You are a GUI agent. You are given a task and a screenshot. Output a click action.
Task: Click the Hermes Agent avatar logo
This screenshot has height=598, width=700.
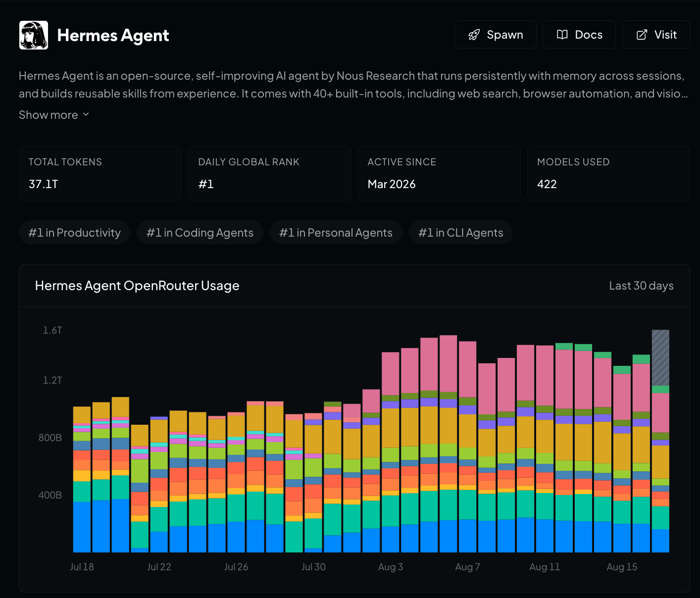pyautogui.click(x=34, y=35)
